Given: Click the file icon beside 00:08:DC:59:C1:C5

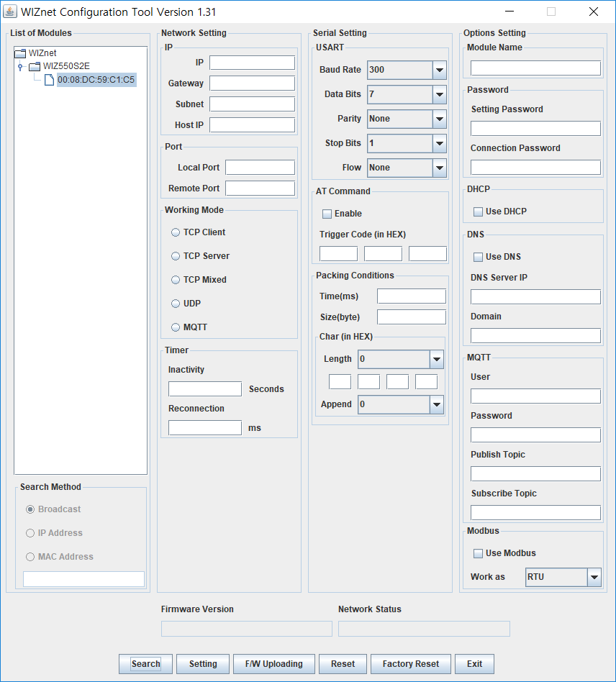Looking at the screenshot, I should [x=49, y=80].
